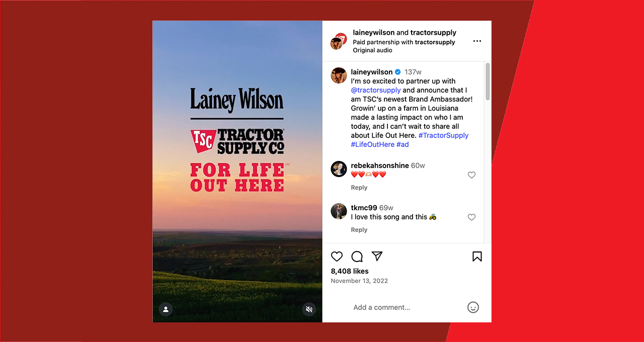Open comments with the speech bubble icon
The height and width of the screenshot is (342, 644).
coord(357,256)
